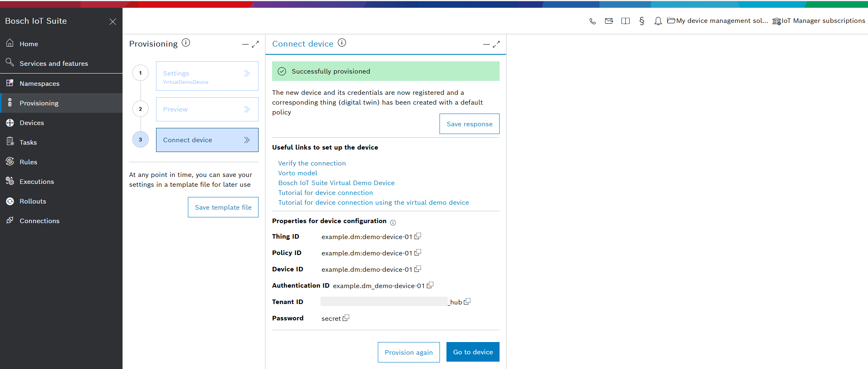Click the Executions icon in sidebar
The width and height of the screenshot is (868, 369).
pos(10,181)
